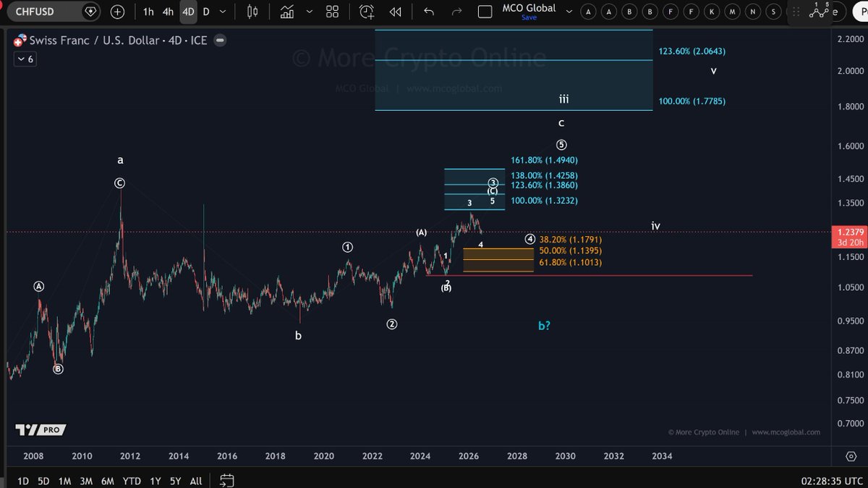Click the 2026 label on time axis
The image size is (868, 488).
point(469,456)
